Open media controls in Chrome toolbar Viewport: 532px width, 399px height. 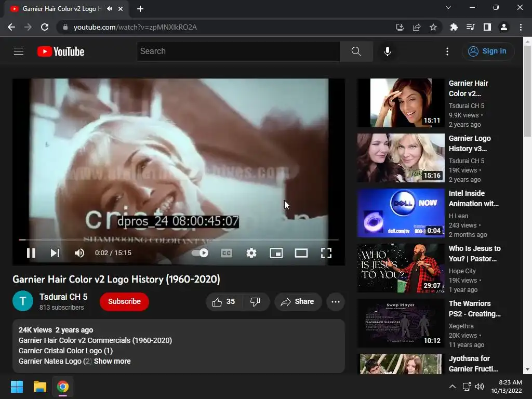pos(470,27)
